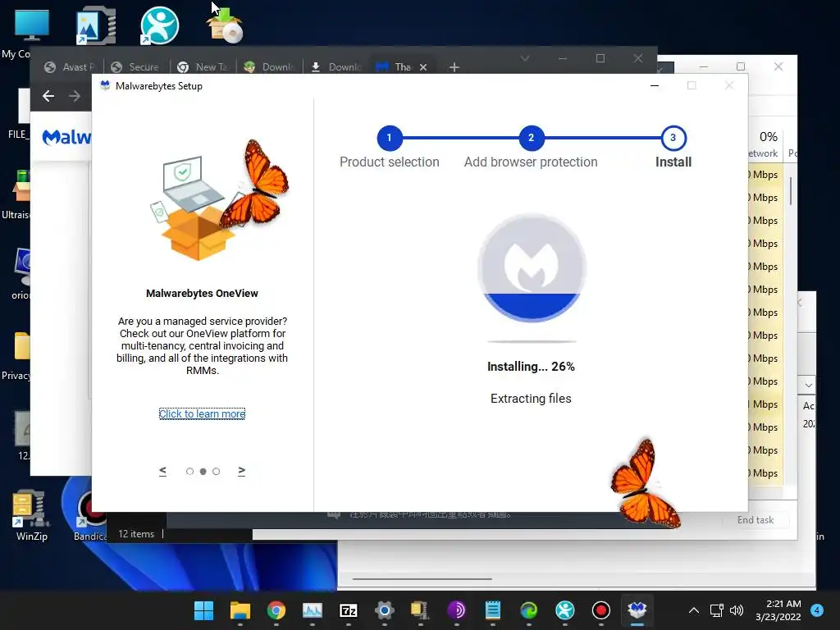Open 7-Zip from taskbar

click(348, 610)
